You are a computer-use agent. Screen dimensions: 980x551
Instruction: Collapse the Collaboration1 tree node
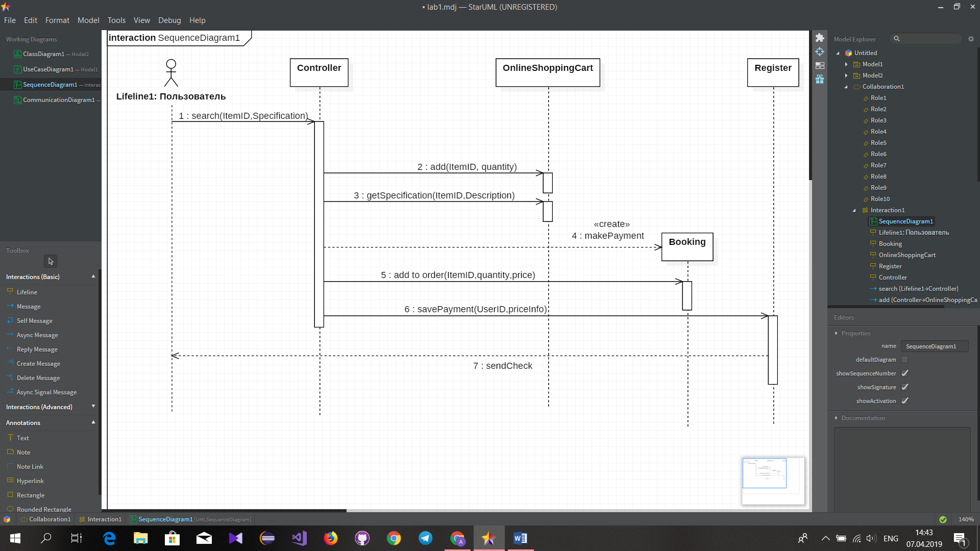[x=846, y=87]
